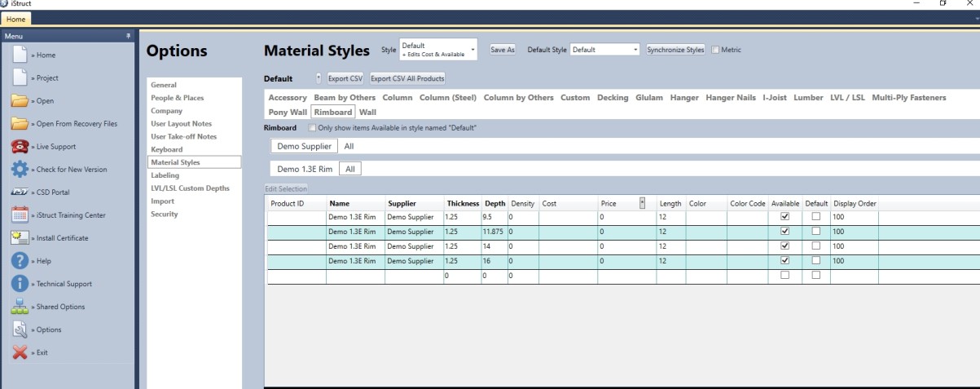Open the Style dropdown
Image resolution: width=980 pixels, height=389 pixels.
(472, 50)
